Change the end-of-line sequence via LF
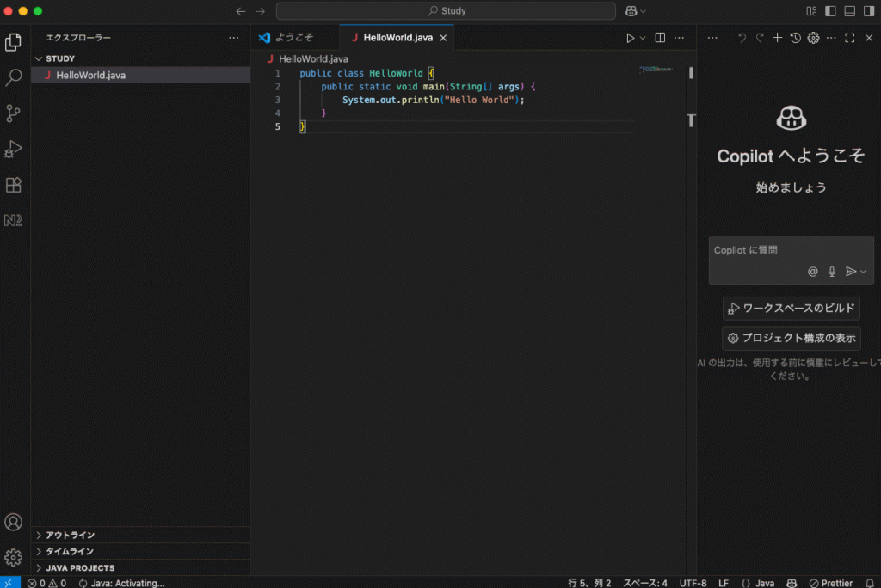This screenshot has width=881, height=588. click(x=723, y=583)
